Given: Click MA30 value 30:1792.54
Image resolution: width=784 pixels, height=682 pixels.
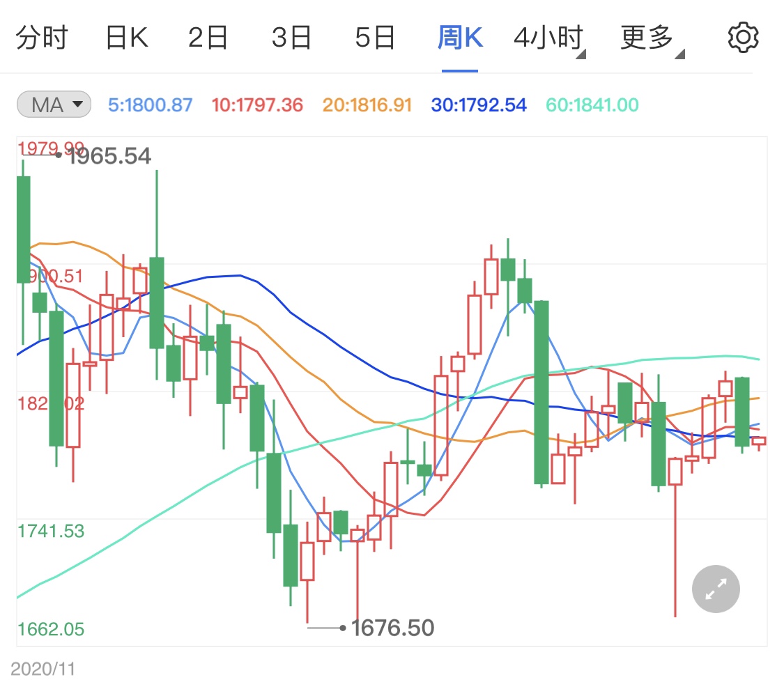Looking at the screenshot, I should 479,105.
